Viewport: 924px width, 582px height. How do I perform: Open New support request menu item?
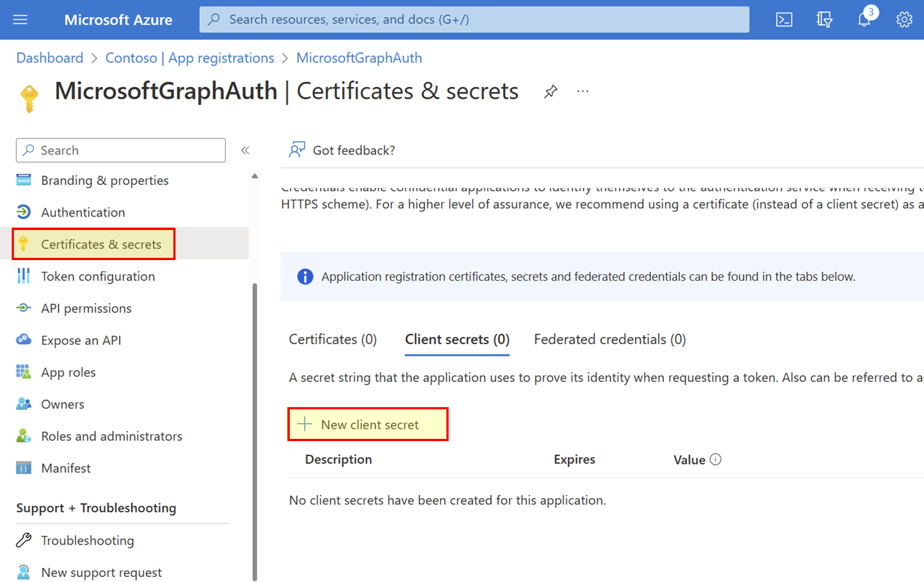coord(101,573)
